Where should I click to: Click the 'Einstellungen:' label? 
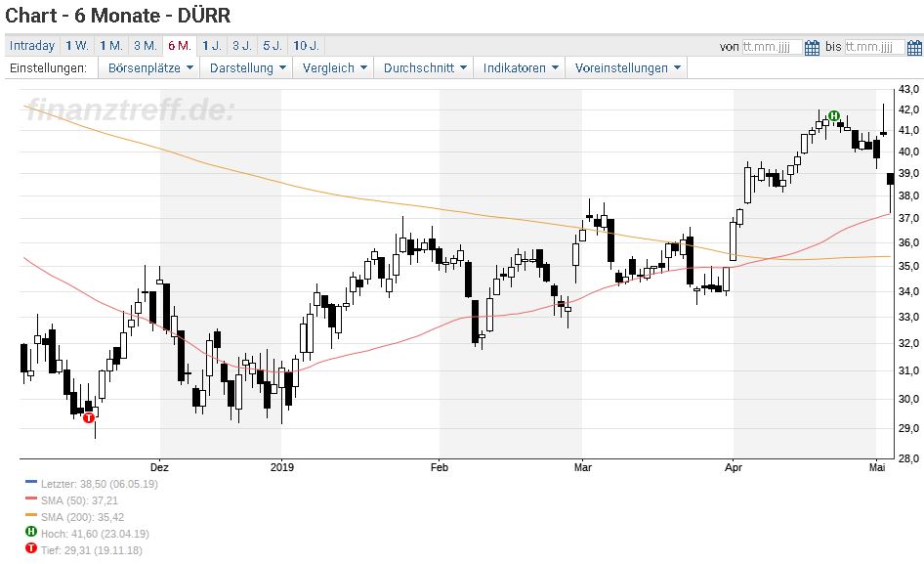[x=48, y=67]
